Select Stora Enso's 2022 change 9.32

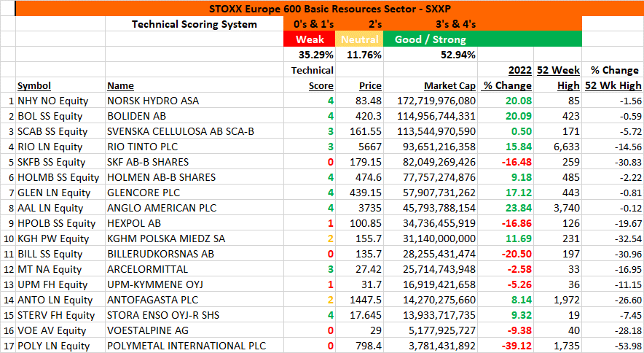506,315
